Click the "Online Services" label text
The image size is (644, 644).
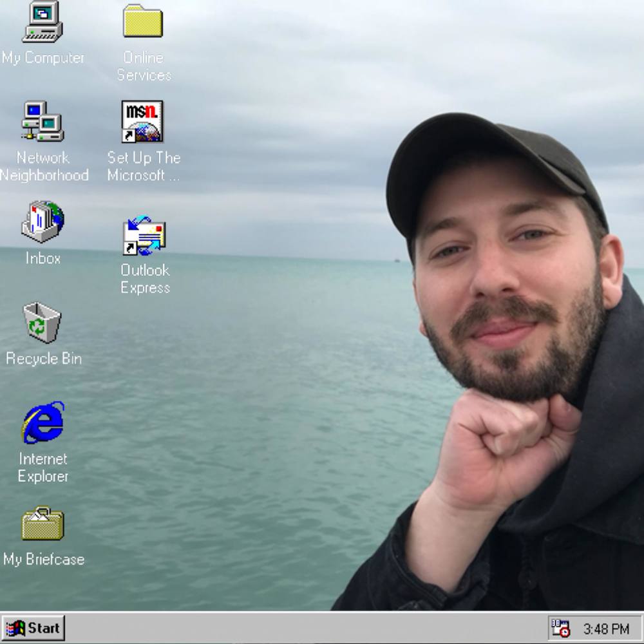[x=144, y=66]
